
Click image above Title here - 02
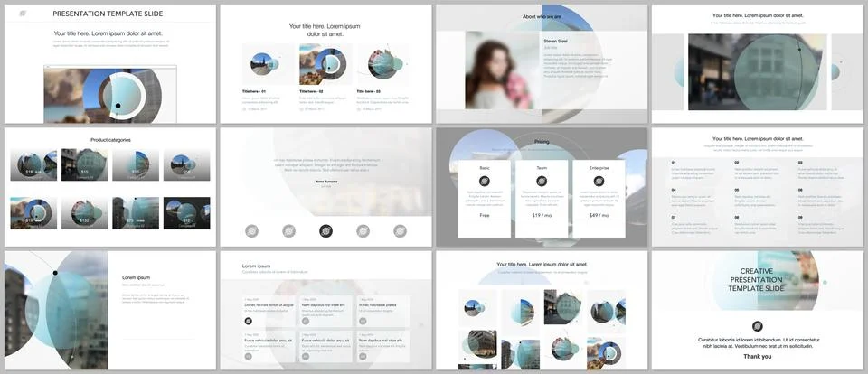325,64
